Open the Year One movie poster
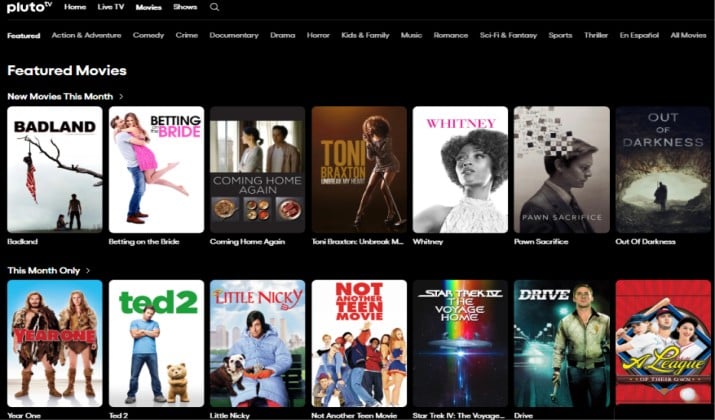 tap(55, 343)
